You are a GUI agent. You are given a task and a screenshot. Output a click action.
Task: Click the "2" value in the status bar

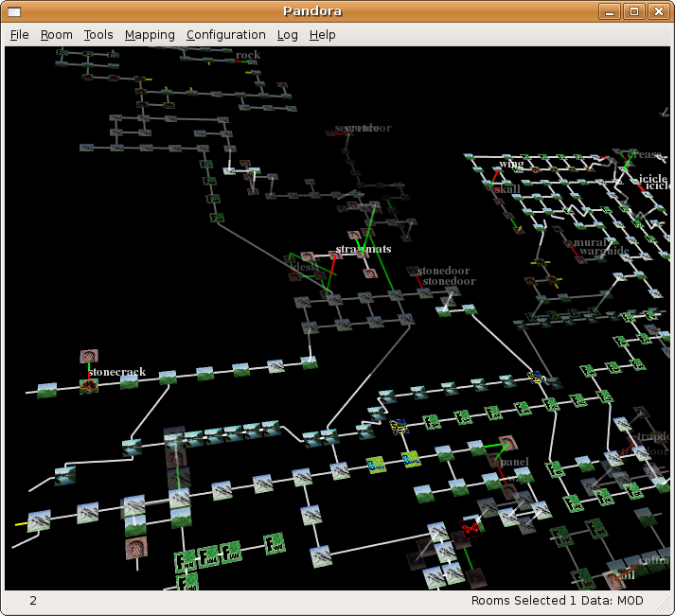[33, 601]
